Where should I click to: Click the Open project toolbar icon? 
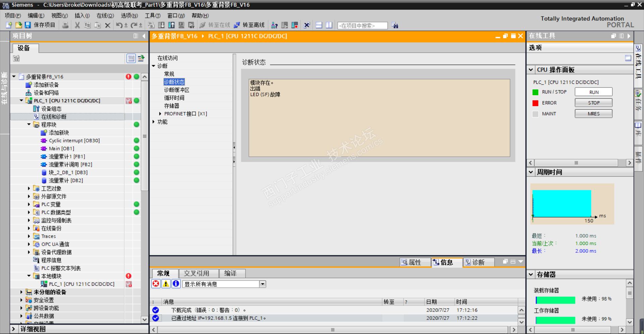[18, 25]
